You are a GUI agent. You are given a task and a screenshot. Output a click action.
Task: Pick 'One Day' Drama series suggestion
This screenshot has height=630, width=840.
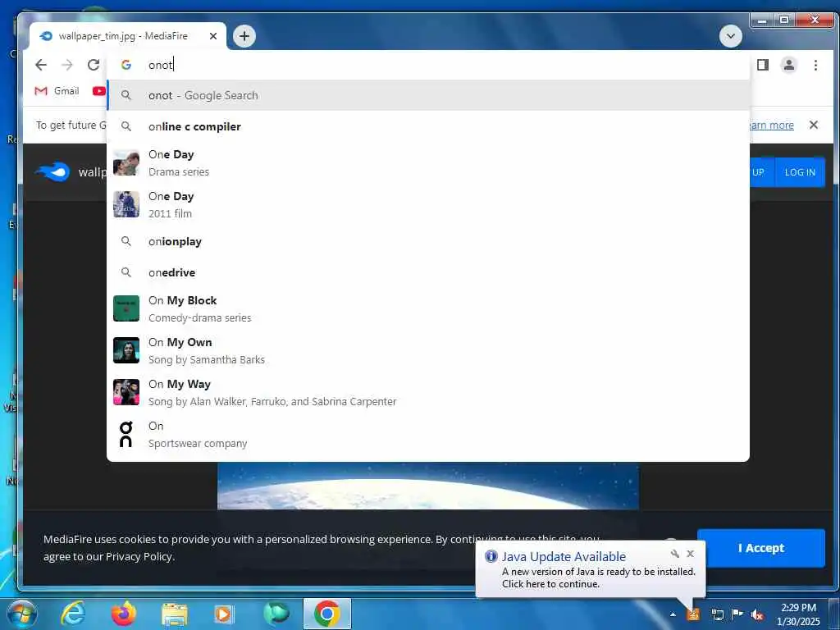(428, 163)
